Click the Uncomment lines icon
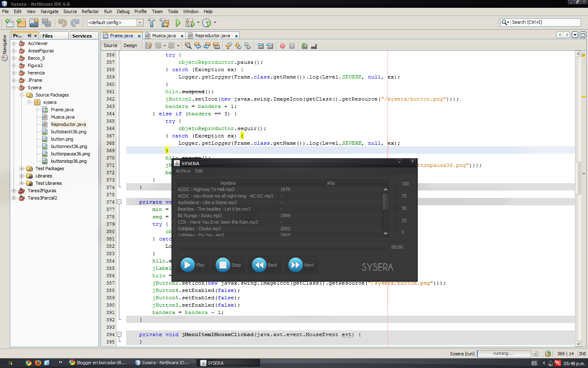 point(314,46)
